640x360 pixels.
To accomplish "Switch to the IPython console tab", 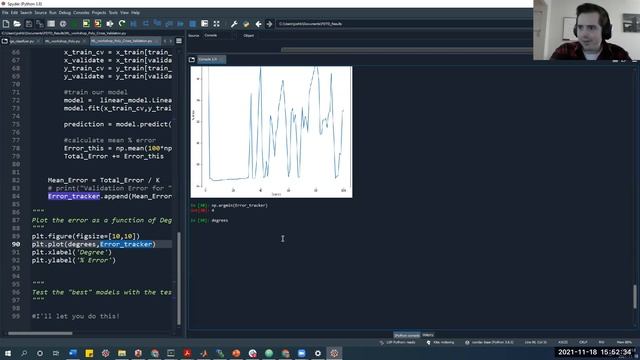I will click(x=407, y=335).
